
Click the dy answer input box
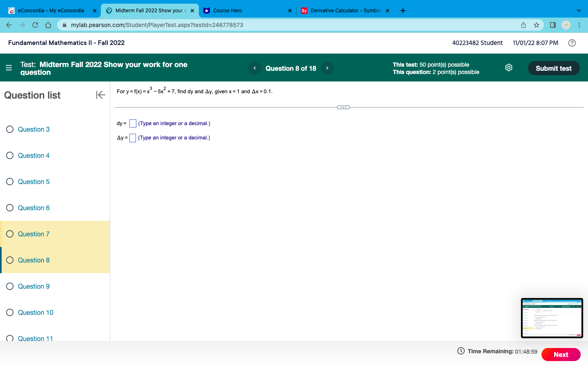(133, 123)
